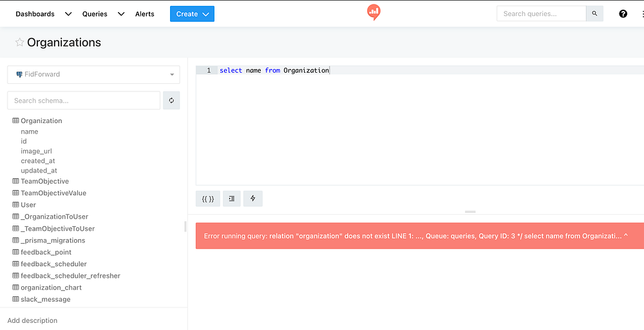Expand the Queries menu chevron
Viewport: 644px width, 330px height.
coord(121,14)
